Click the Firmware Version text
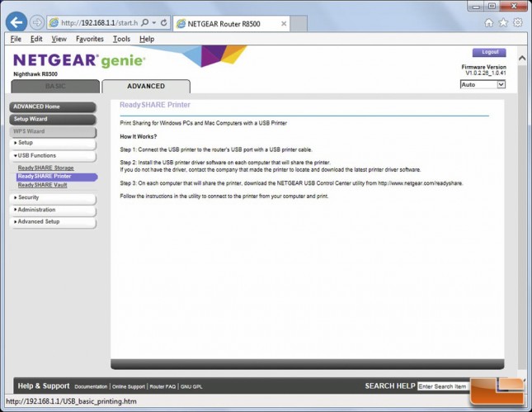 [484, 67]
